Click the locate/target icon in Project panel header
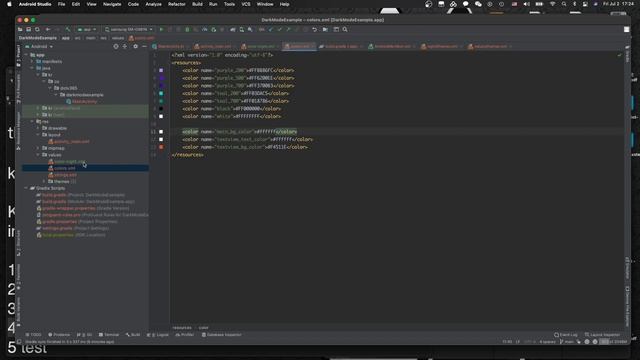Viewport: 640px width, 360px height. [x=116, y=47]
